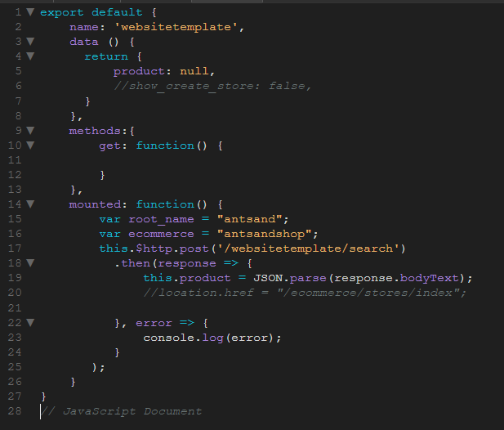This screenshot has height=430, width=504.
Task: Click the '//location.href' comment on line 20
Action: [x=305, y=293]
